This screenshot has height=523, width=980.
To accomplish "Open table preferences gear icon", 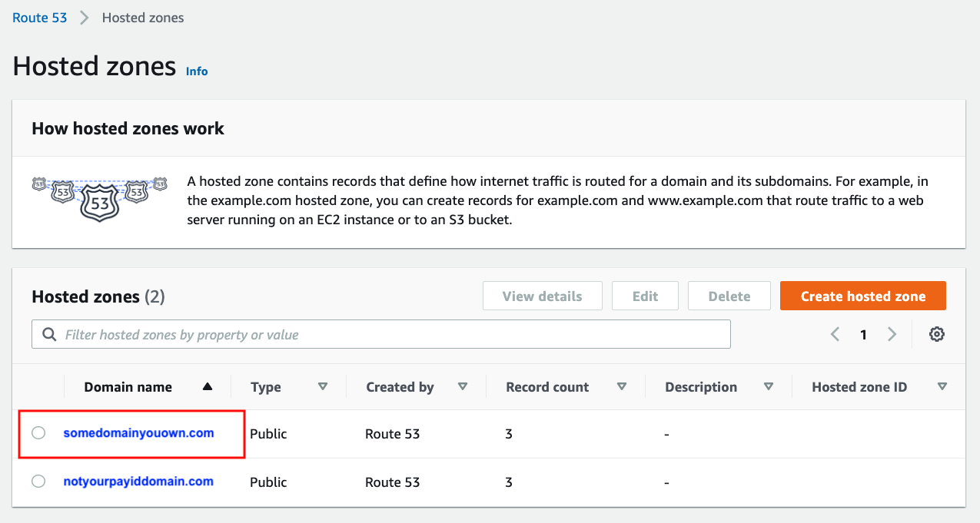I will (x=936, y=334).
